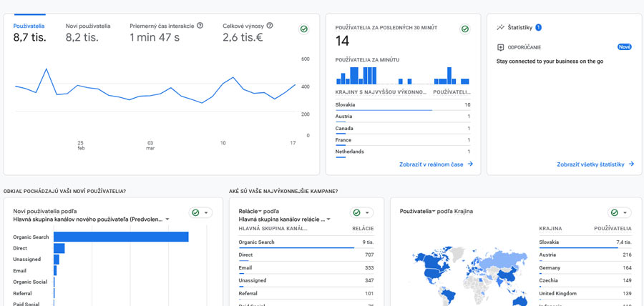Open Hlavná skupina kanálov nového používateľa dropdown

91,219
